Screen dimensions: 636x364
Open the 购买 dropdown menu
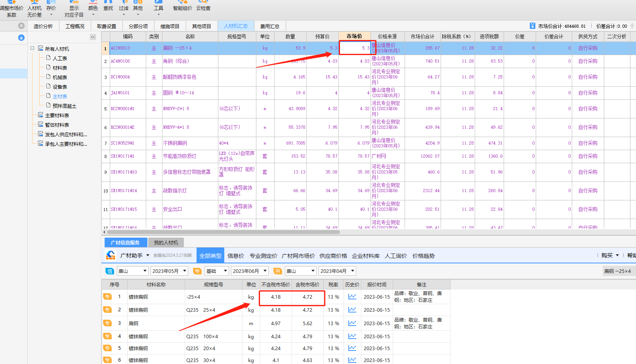[x=610, y=255]
